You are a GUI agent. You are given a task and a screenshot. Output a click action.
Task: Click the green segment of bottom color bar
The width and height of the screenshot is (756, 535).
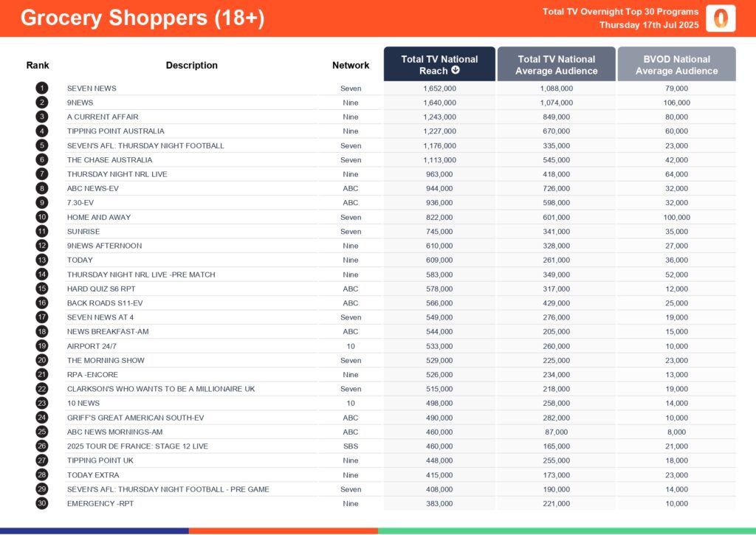click(566, 531)
